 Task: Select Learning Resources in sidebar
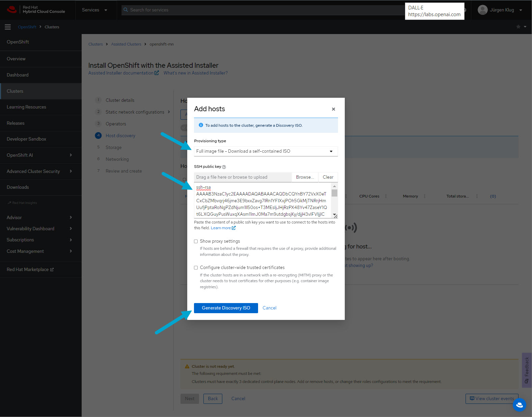(x=26, y=107)
